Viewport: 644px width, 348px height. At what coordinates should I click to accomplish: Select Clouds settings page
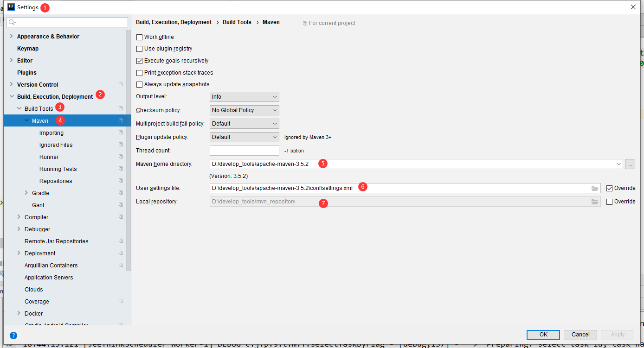click(34, 290)
